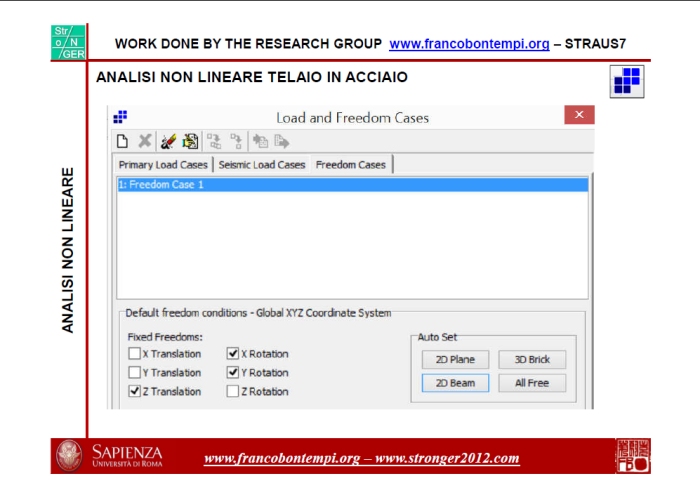
Task: Click the export cases toolbar icon
Action: [283, 142]
